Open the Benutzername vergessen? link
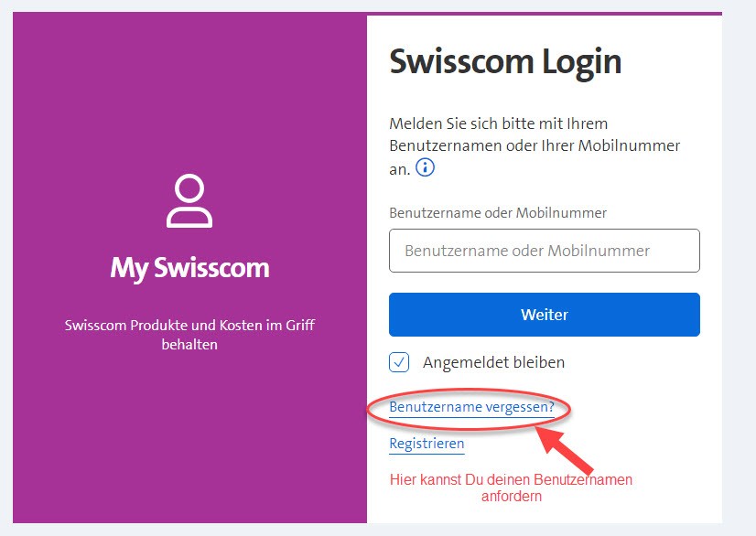This screenshot has height=536, width=756. click(x=471, y=406)
